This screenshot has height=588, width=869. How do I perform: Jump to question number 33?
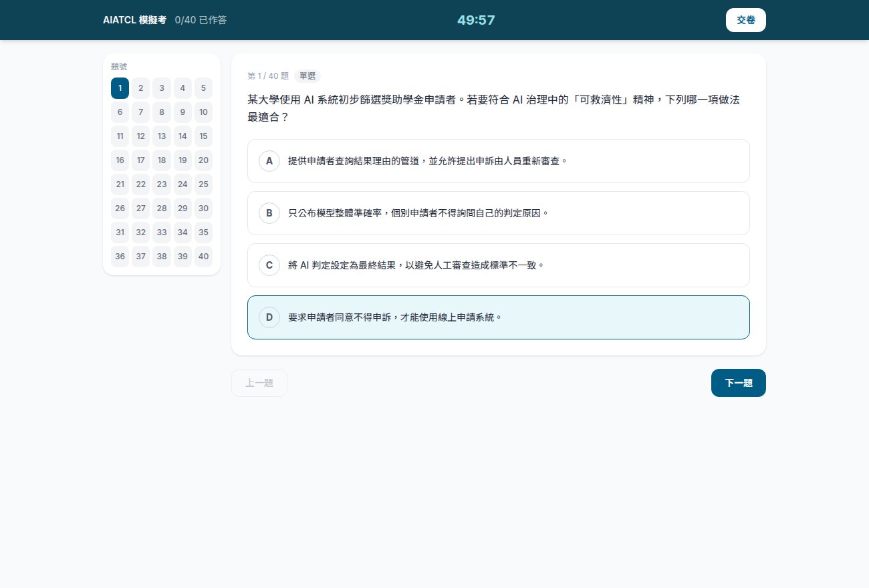(x=162, y=233)
